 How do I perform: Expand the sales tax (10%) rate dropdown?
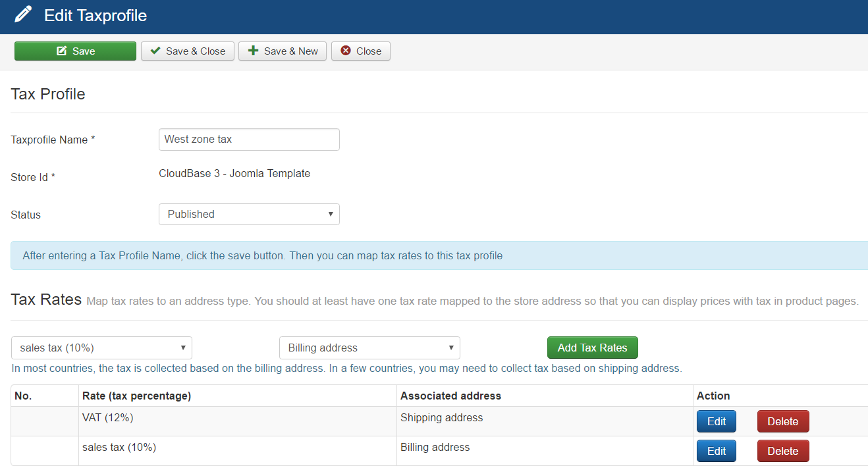pyautogui.click(x=101, y=348)
